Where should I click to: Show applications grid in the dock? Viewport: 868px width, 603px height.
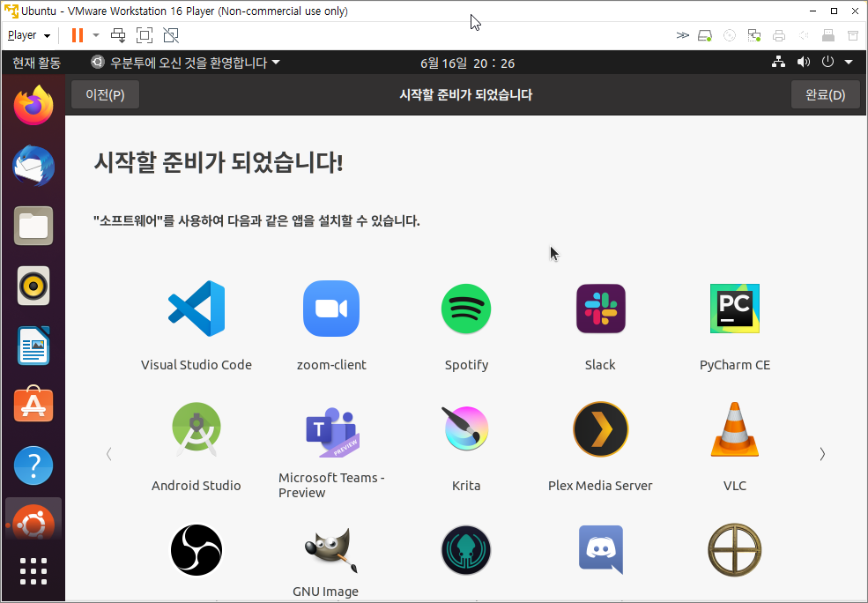(x=33, y=571)
